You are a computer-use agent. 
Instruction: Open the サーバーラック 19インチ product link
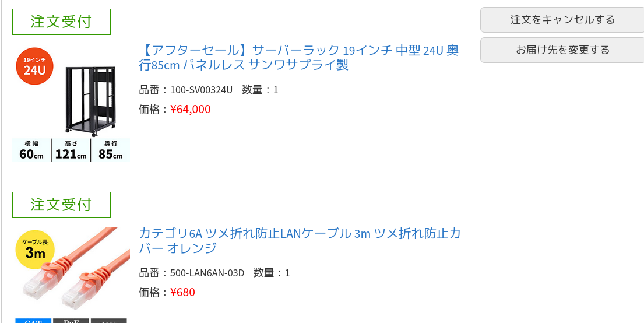tap(298, 58)
